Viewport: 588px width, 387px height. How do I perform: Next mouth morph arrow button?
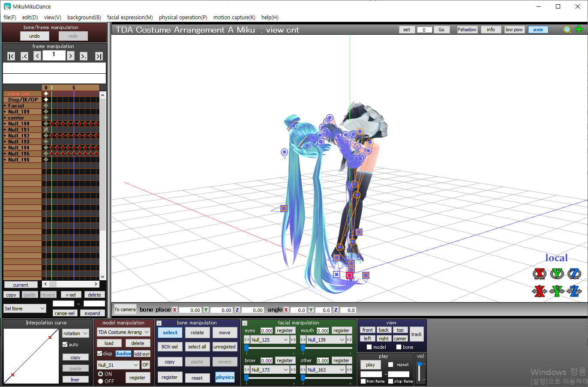coord(349,340)
